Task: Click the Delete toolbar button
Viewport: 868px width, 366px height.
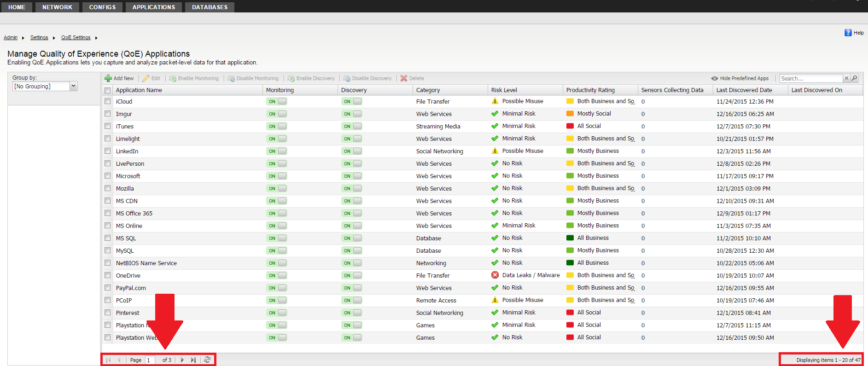Action: pyautogui.click(x=412, y=78)
